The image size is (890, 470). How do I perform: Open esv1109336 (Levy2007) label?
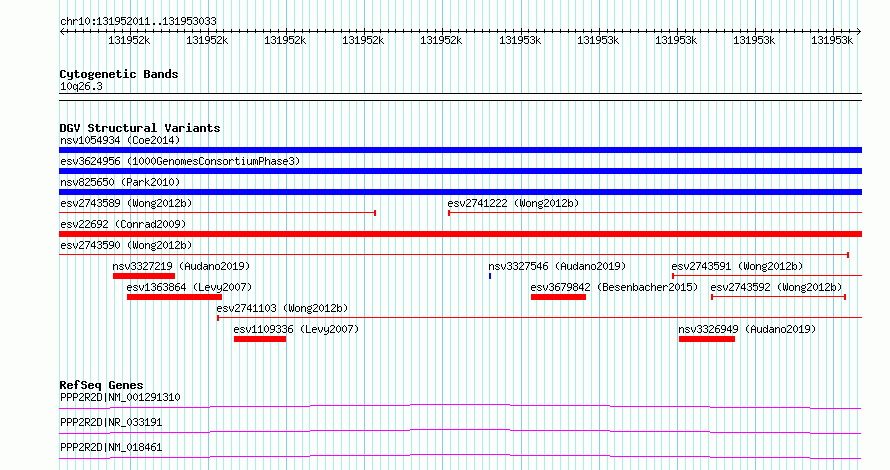296,329
